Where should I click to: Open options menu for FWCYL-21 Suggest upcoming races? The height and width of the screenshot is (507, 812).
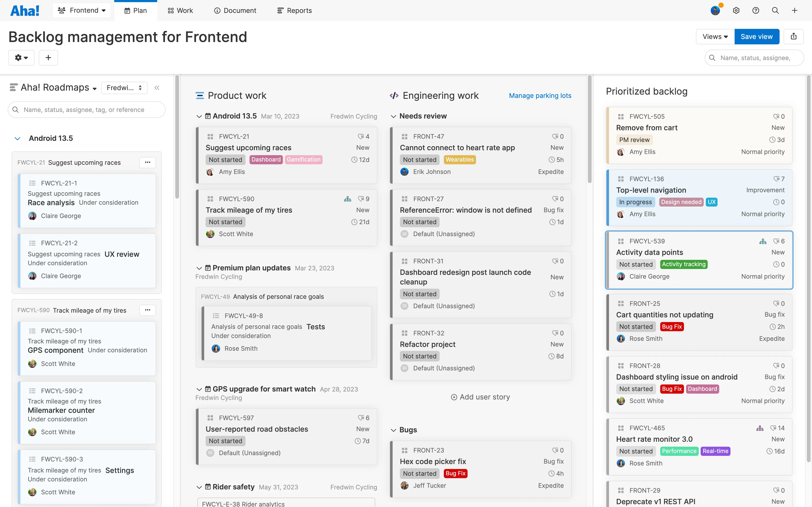(x=148, y=162)
